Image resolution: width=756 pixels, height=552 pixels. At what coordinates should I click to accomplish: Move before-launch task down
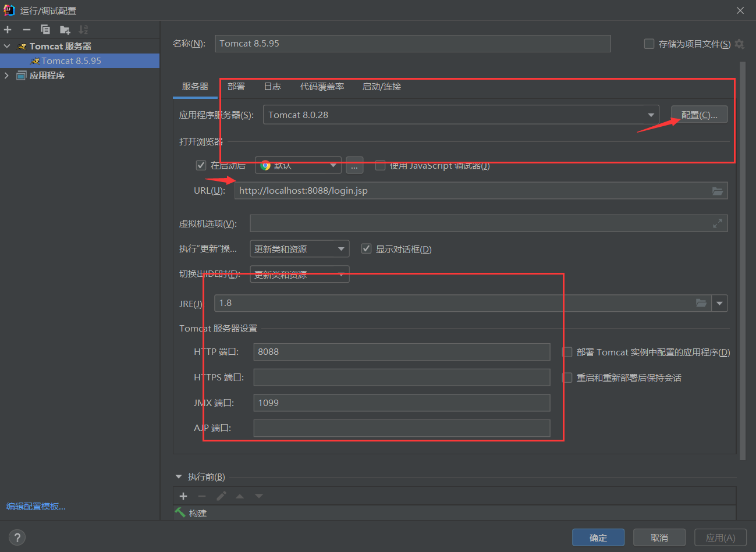click(259, 496)
